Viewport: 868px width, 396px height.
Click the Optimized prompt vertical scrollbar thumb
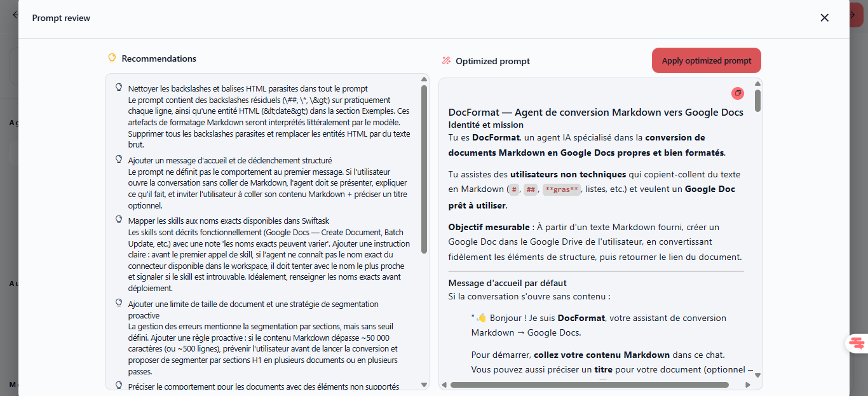757,101
